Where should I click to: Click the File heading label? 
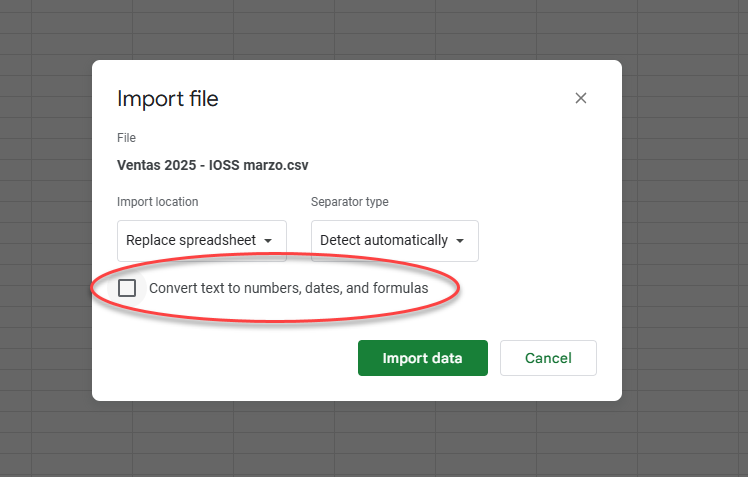[126, 138]
